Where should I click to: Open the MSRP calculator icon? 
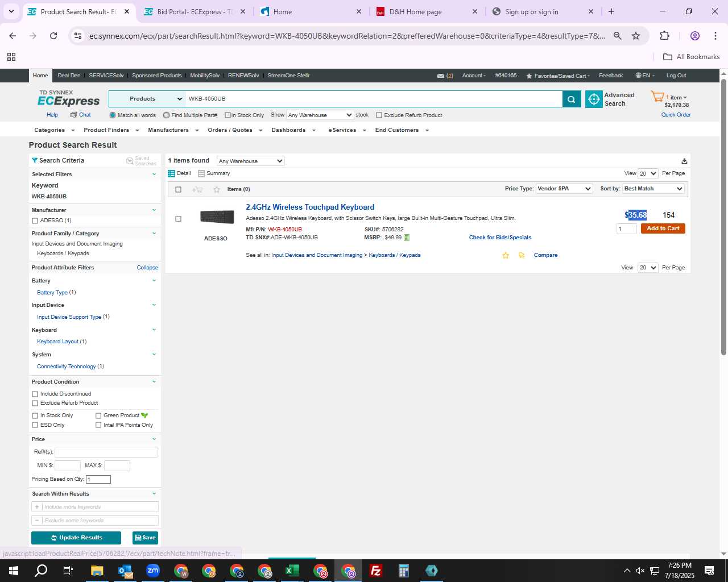coord(407,238)
